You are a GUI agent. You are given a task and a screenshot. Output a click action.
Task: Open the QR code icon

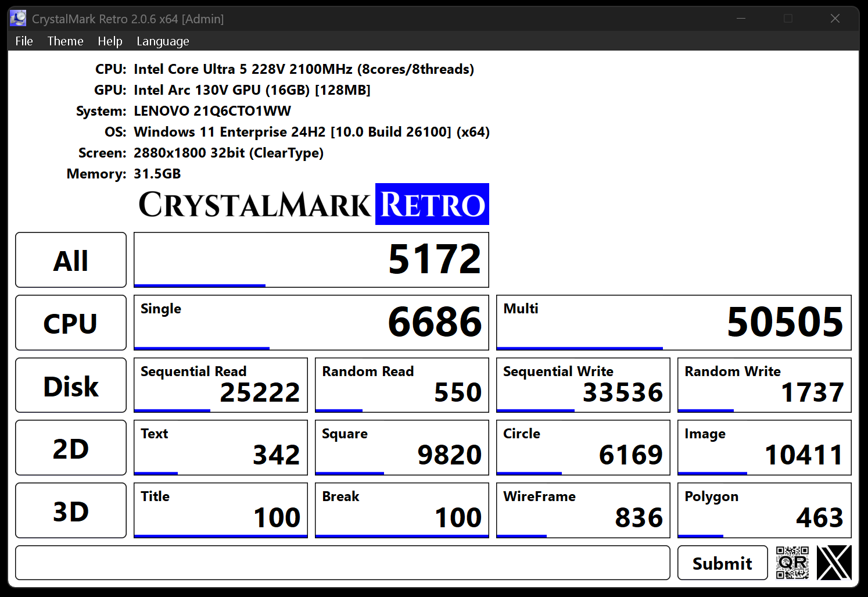(x=792, y=563)
